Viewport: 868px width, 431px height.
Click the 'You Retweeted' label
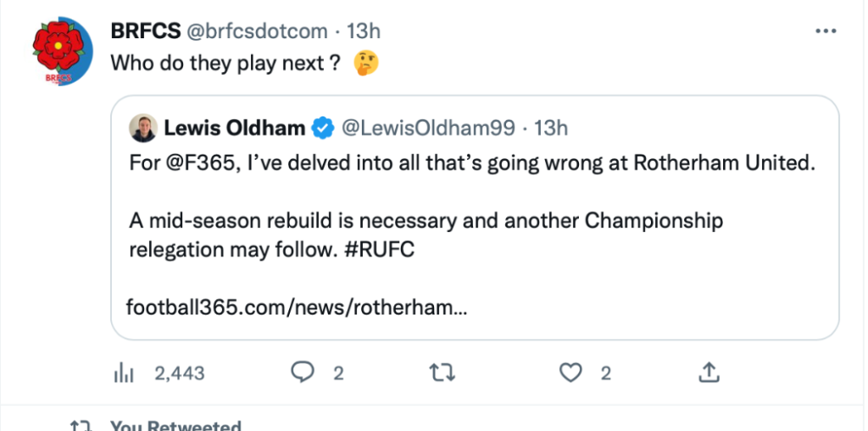(175, 425)
